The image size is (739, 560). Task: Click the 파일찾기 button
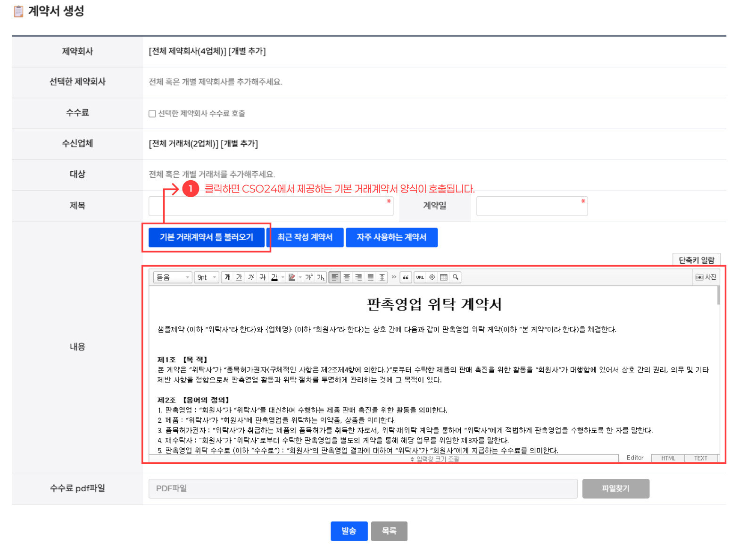[x=615, y=489]
